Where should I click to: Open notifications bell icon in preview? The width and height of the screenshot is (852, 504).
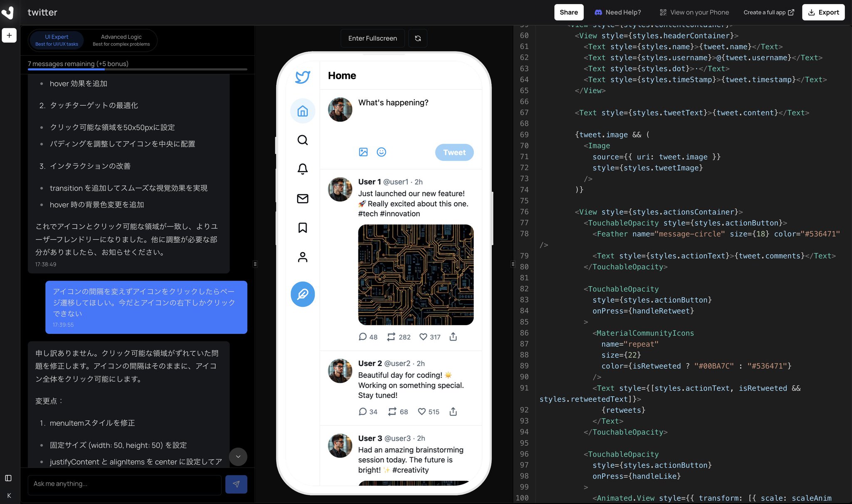[303, 169]
